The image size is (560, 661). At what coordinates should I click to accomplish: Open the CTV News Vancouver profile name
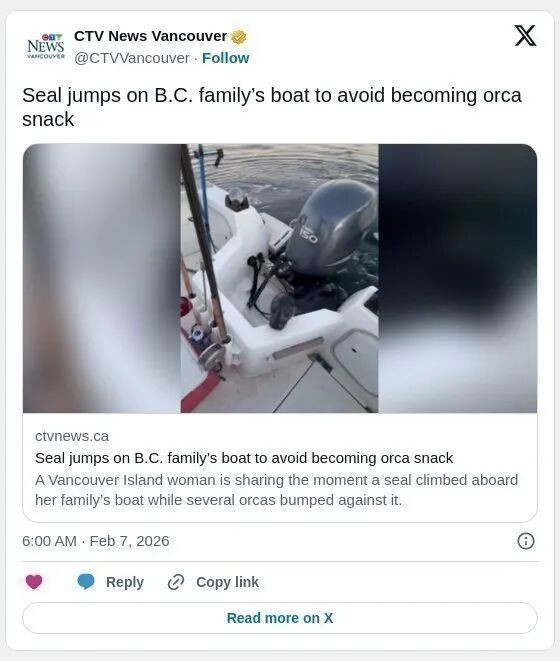(151, 36)
